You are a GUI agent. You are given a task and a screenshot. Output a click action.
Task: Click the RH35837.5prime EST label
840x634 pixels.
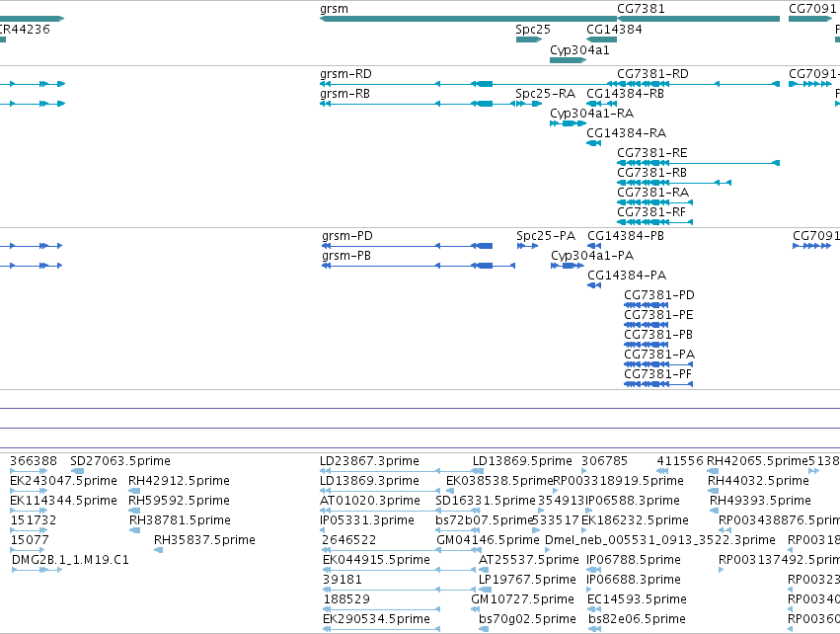pos(204,540)
